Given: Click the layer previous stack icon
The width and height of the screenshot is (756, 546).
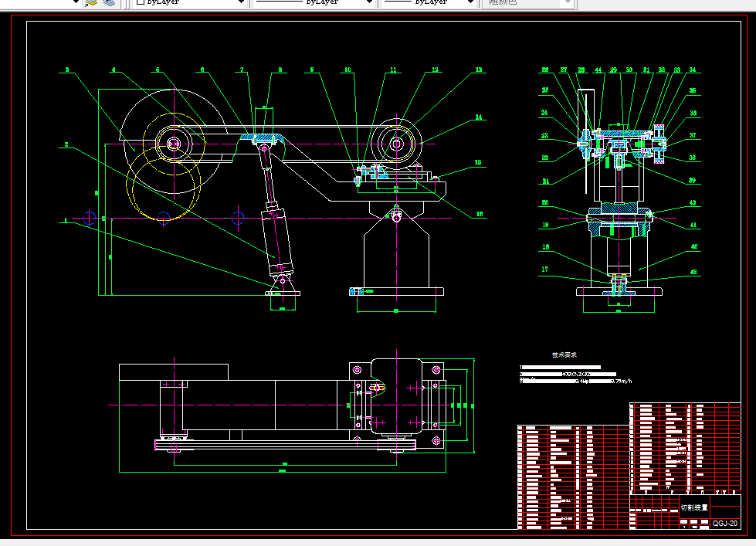Looking at the screenshot, I should click(110, 2).
